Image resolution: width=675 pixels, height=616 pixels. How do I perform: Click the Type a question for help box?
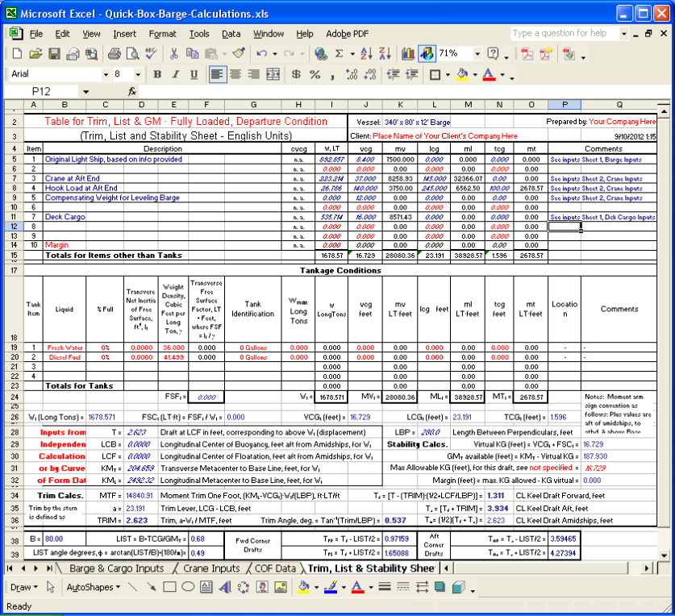(565, 34)
